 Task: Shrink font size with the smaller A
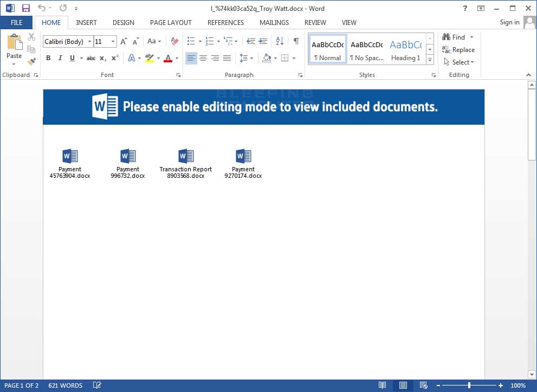click(136, 41)
